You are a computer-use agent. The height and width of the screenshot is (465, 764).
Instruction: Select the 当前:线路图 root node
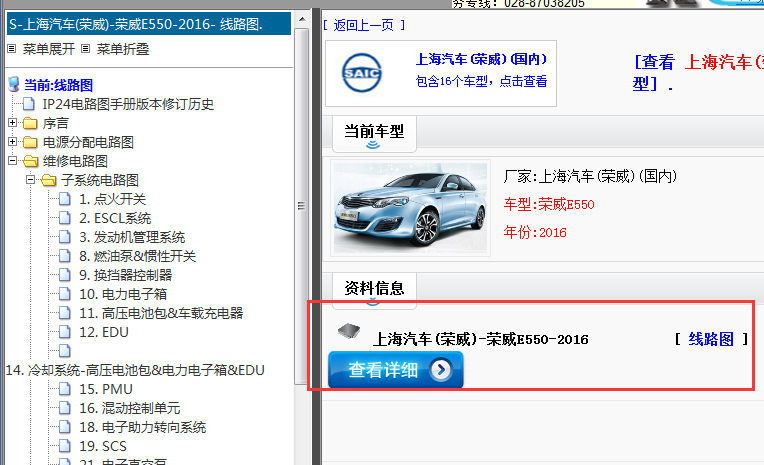pyautogui.click(x=58, y=85)
